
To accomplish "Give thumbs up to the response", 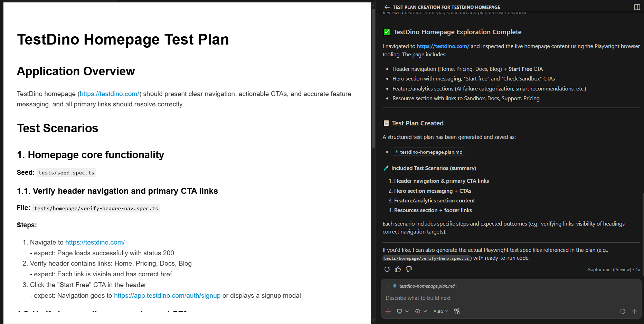I will pos(398,269).
